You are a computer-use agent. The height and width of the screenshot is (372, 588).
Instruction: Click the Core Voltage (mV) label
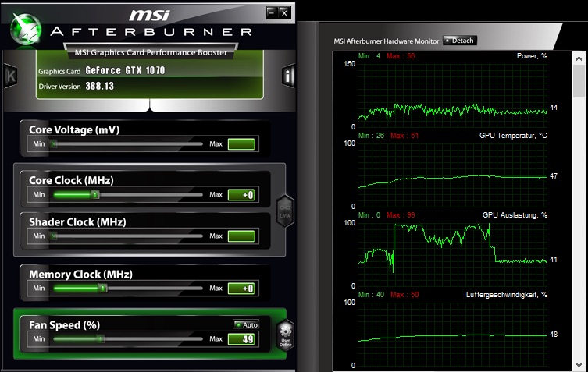pos(74,129)
